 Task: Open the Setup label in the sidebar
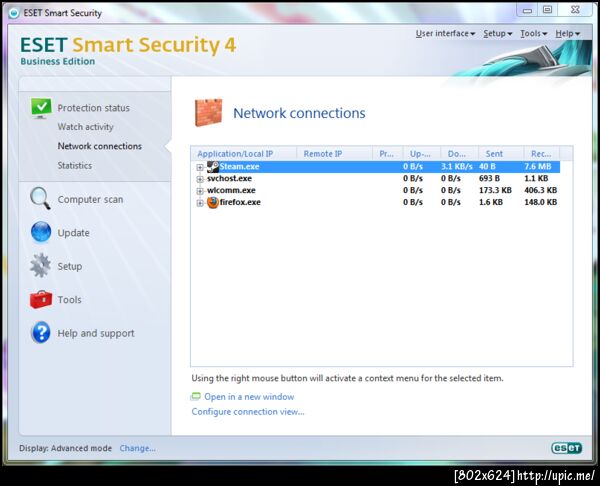[x=70, y=266]
